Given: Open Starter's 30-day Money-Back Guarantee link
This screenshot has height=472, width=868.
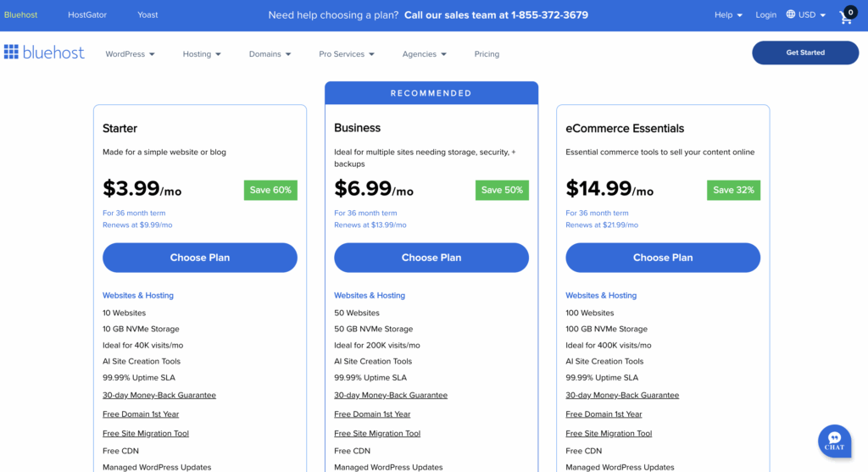Looking at the screenshot, I should pos(159,395).
